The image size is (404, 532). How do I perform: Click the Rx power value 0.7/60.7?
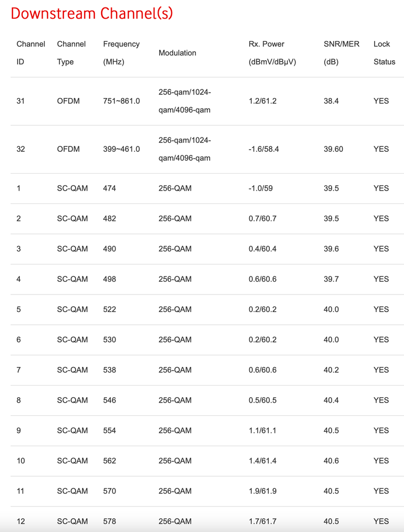pos(262,218)
